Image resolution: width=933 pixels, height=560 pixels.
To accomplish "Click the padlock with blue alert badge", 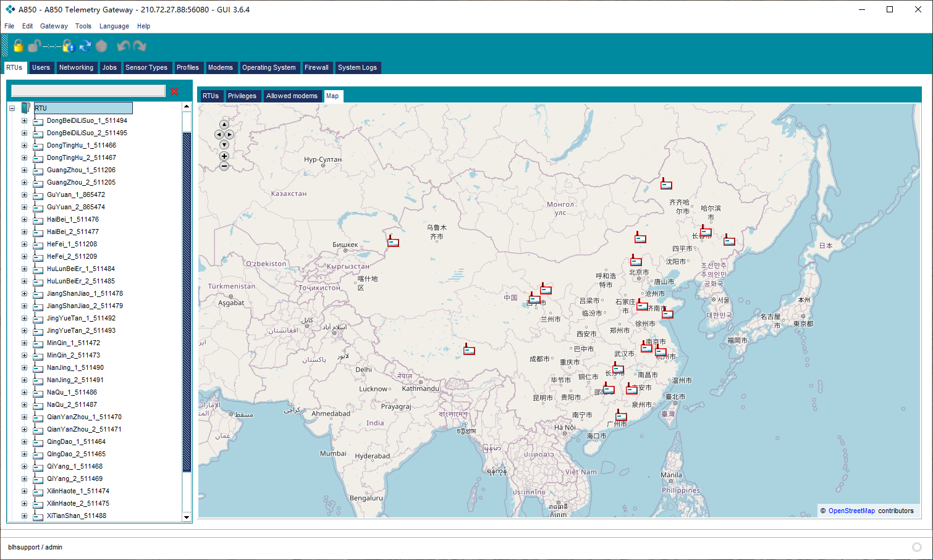I will tap(68, 46).
